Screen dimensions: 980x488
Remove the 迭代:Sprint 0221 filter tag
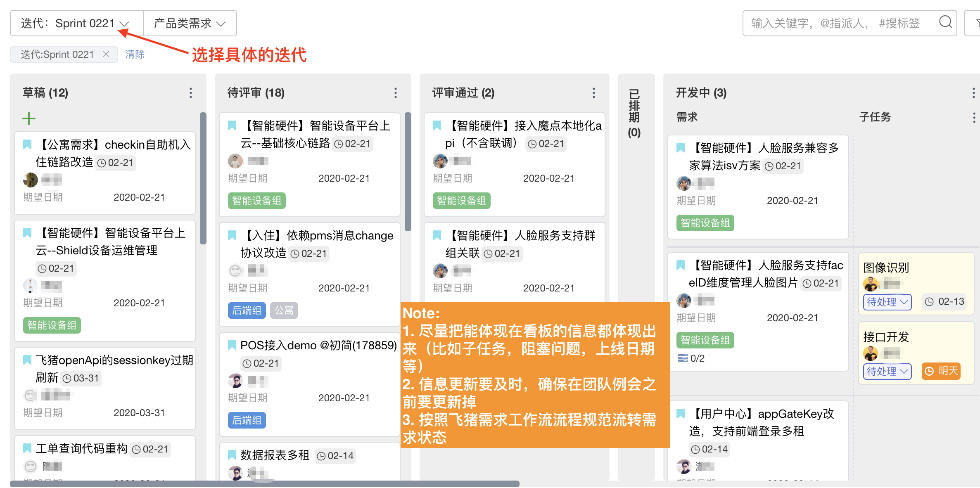coord(106,54)
